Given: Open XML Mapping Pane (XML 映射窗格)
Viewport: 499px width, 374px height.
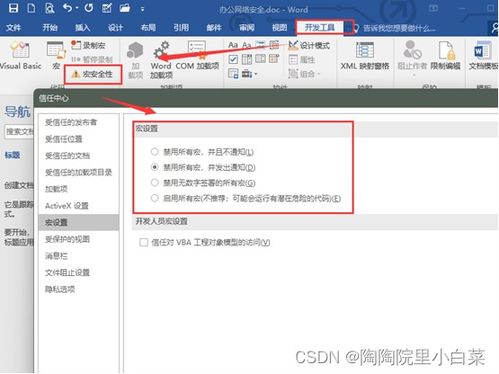Looking at the screenshot, I should click(x=365, y=55).
